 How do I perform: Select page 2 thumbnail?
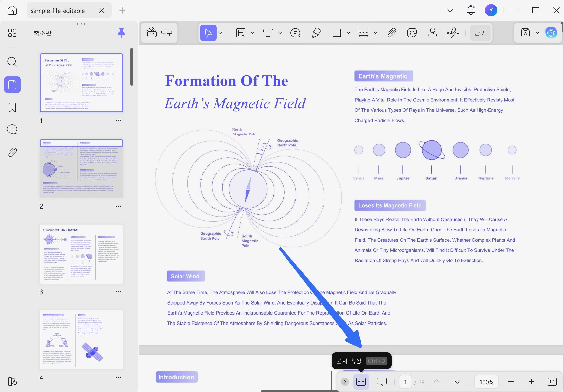(81, 169)
